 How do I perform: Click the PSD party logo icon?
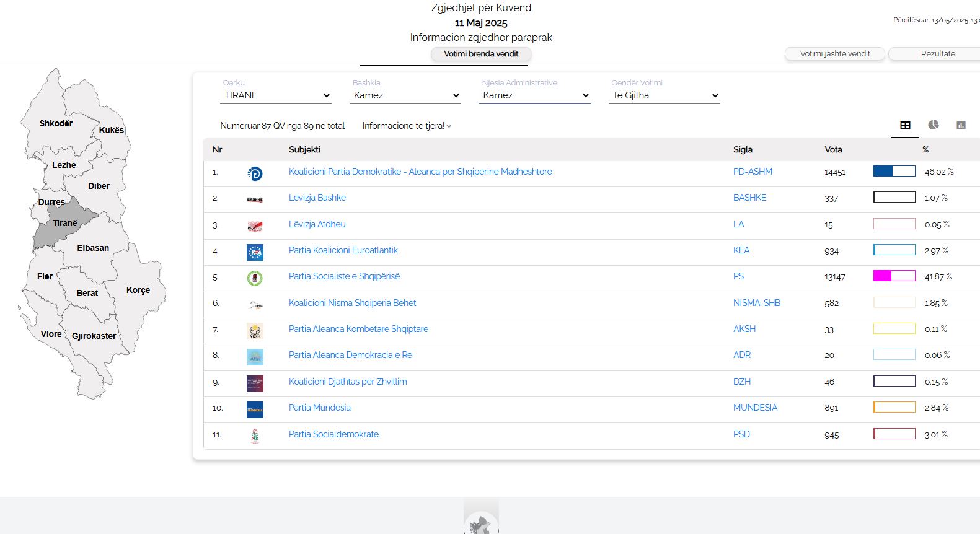255,436
